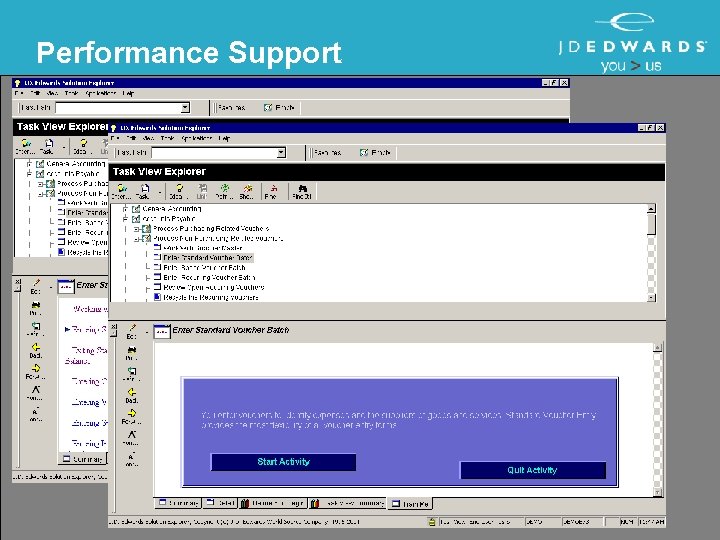The width and height of the screenshot is (720, 540).
Task: Click Favorites in front window toolbar
Action: (x=326, y=152)
